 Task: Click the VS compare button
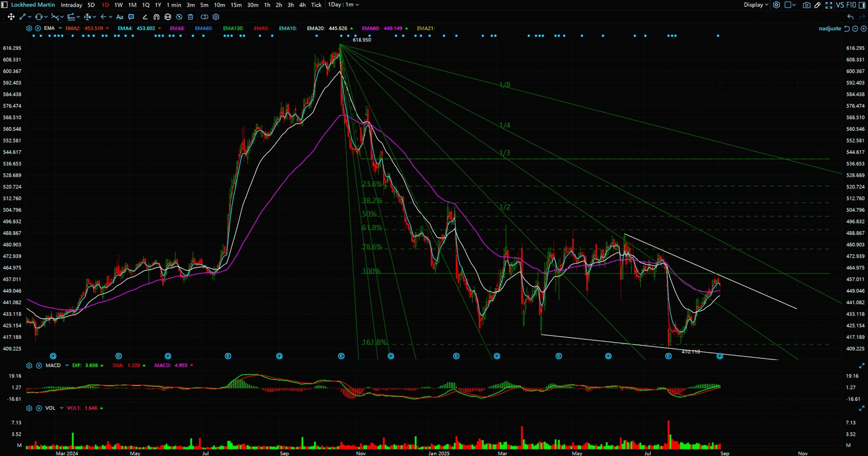click(840, 5)
